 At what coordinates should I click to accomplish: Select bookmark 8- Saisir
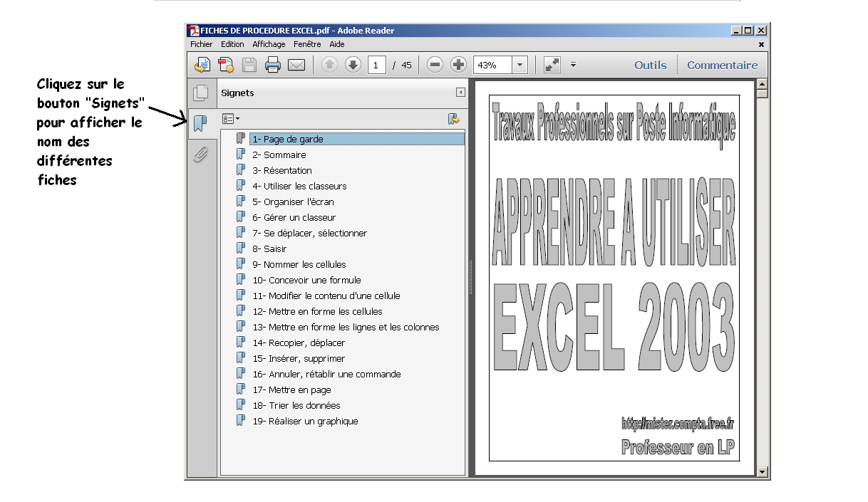coord(269,249)
